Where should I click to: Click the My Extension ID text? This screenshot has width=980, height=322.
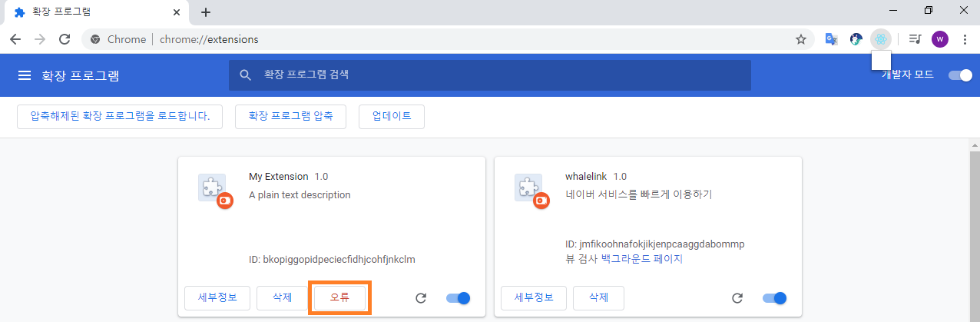332,259
